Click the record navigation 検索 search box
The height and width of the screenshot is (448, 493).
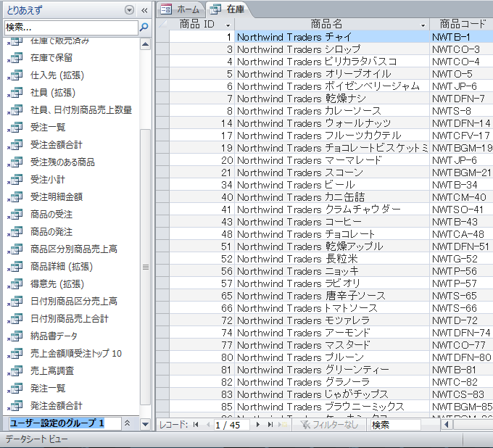click(x=395, y=425)
